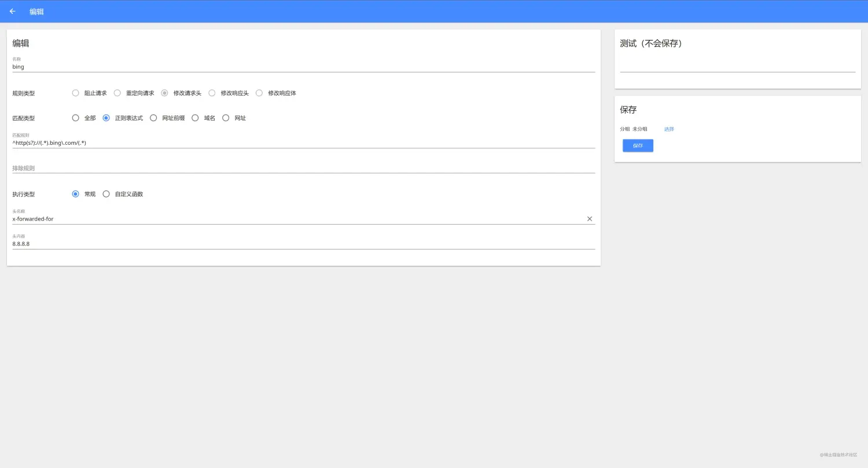Choose 域名 match type
Image resolution: width=868 pixels, height=468 pixels.
[x=196, y=118]
